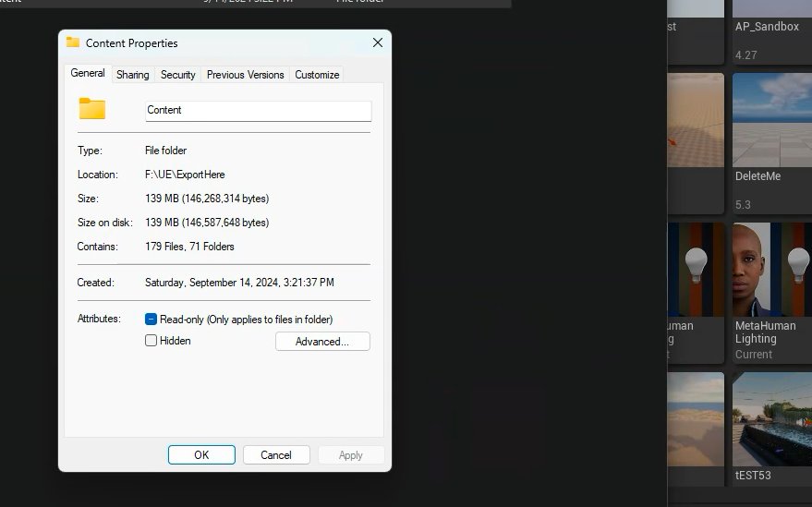Open the General tab

tap(88, 74)
